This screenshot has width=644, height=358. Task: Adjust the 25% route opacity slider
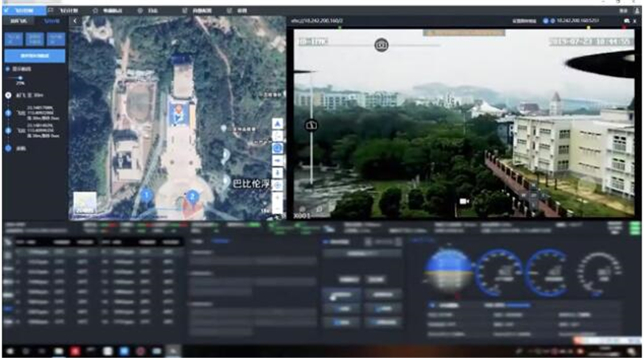coord(20,78)
